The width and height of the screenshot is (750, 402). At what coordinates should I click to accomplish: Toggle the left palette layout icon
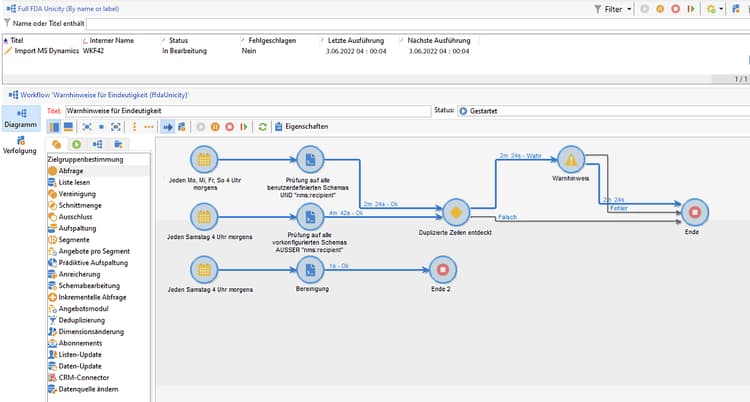click(x=55, y=127)
